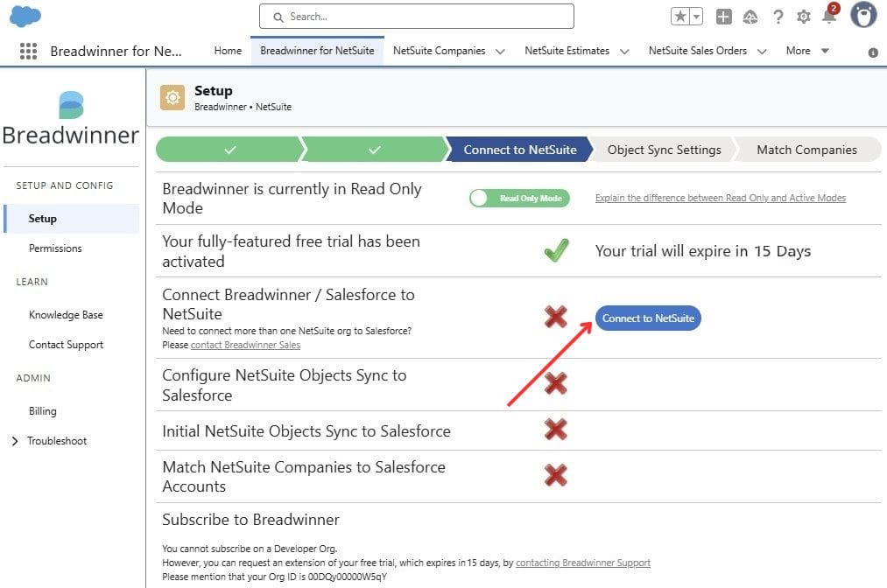Click the contacting Breadwinner Support link
The height and width of the screenshot is (588, 887).
click(583, 563)
